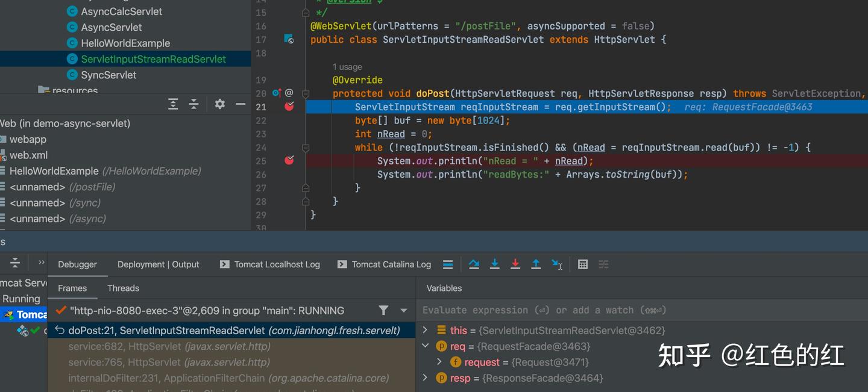Image resolution: width=868 pixels, height=392 pixels.
Task: Collapse the req variable node
Action: point(426,346)
